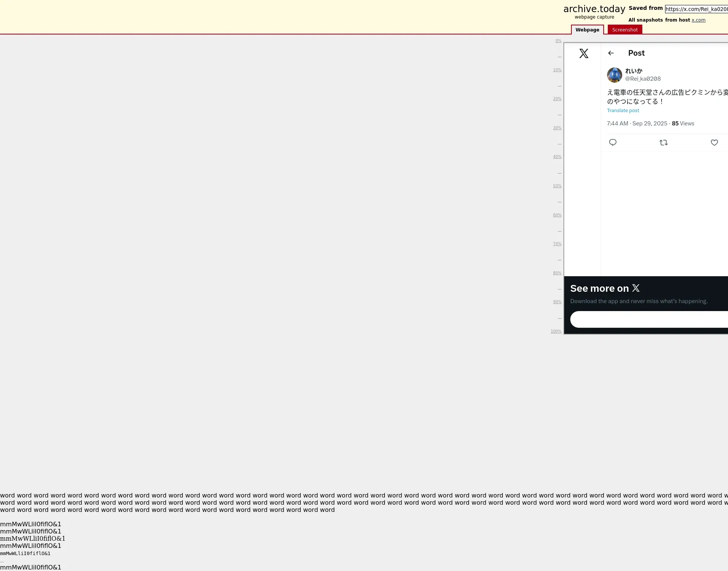This screenshot has height=571, width=728.
Task: Click the 30% scroll marker
Action: [x=557, y=128]
